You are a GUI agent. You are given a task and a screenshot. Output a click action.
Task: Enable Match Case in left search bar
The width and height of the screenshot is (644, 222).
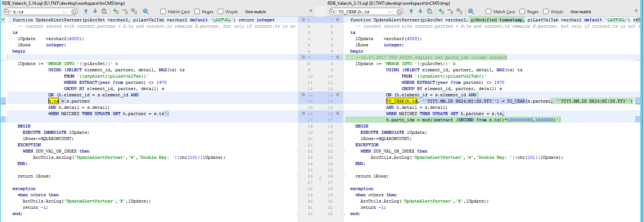163,12
